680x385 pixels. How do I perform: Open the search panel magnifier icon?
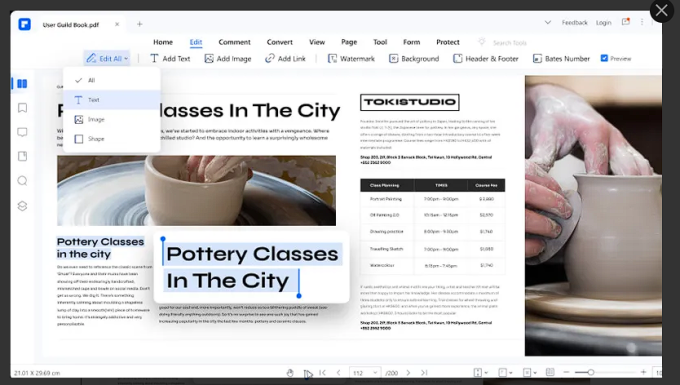22,181
